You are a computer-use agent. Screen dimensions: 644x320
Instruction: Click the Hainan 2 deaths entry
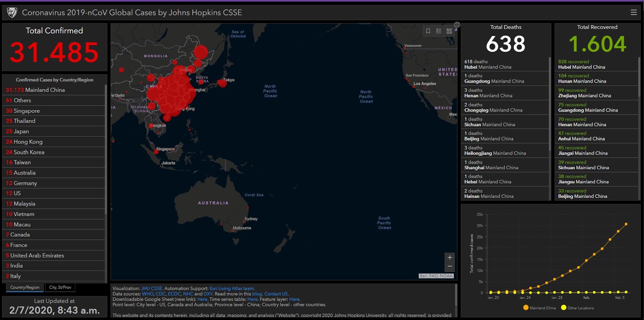point(505,194)
